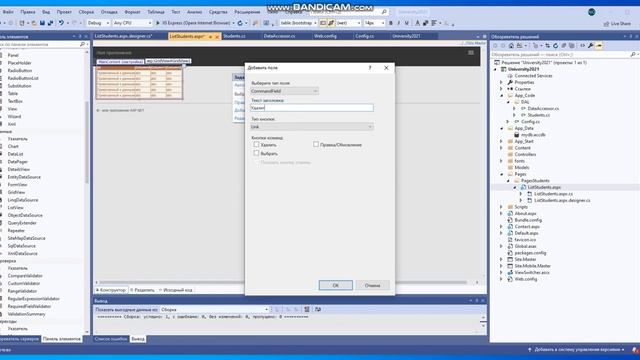Screen dimensions: 640x360
Task: Confirm the dialog with OK
Action: (x=336, y=285)
